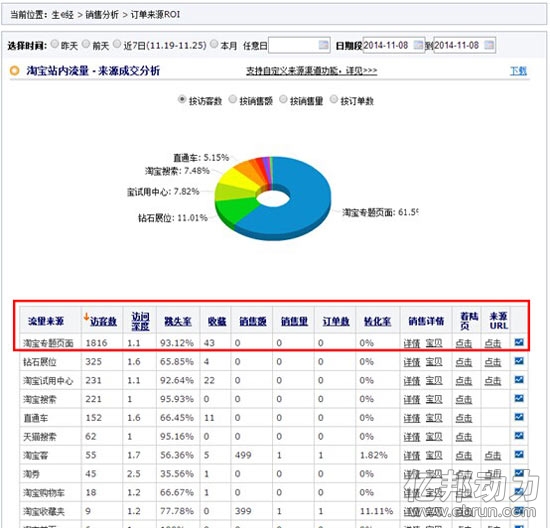Open calendar icon for end date field
This screenshot has height=528, width=550.
point(489,45)
